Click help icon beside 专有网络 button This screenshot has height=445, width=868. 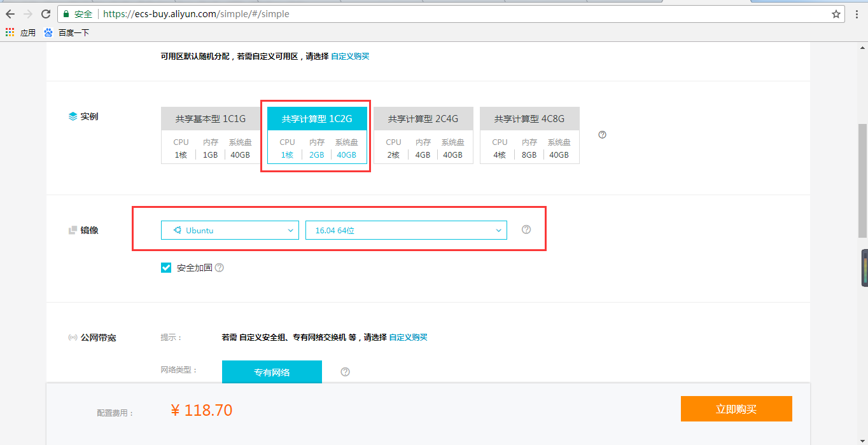point(346,372)
